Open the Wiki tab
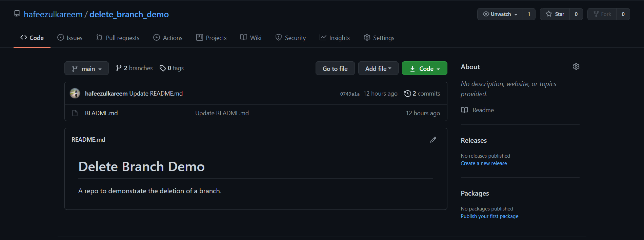644x240 pixels. click(251, 38)
